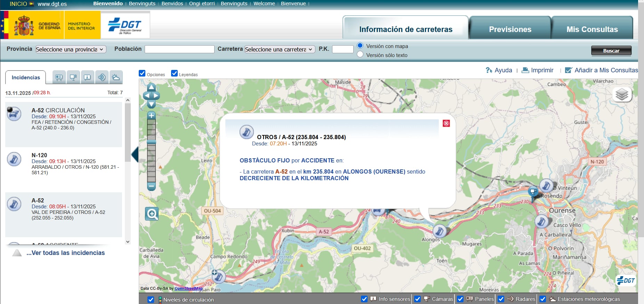Zoom in with plus button on map
644x304 pixels.
[151, 115]
